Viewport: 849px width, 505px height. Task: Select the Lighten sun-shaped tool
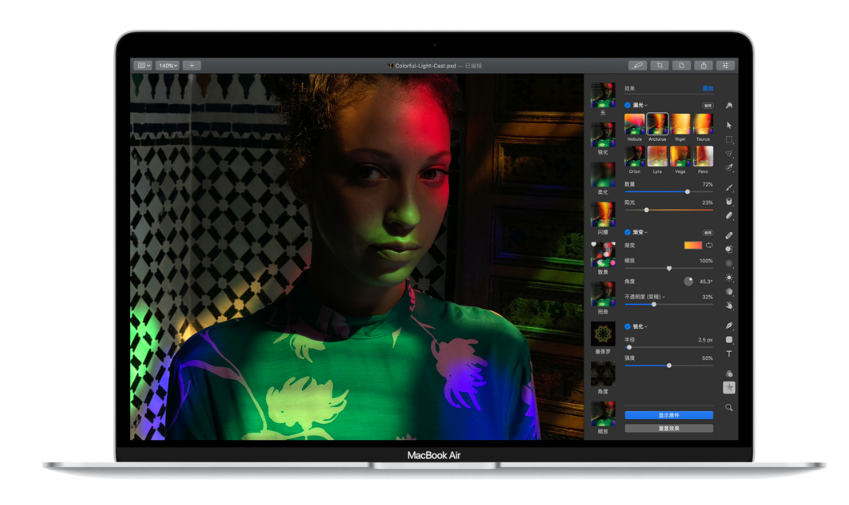pos(729,278)
